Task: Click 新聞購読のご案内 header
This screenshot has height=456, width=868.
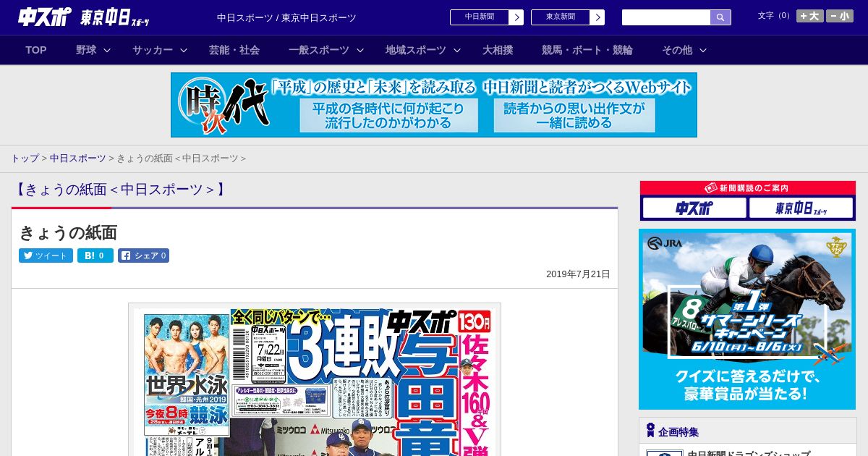Action: pyautogui.click(x=747, y=188)
